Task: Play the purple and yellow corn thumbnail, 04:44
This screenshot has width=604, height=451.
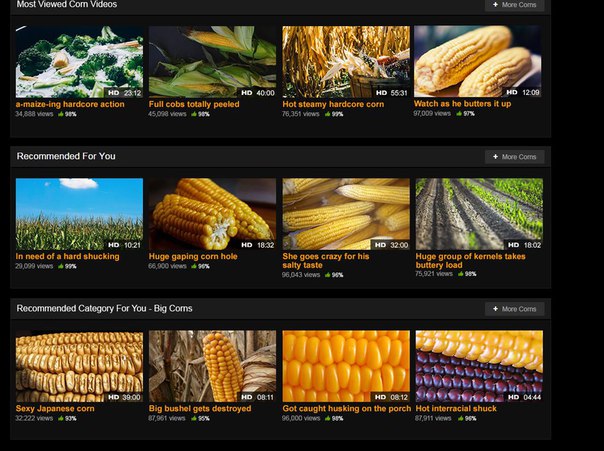Action: coord(479,366)
